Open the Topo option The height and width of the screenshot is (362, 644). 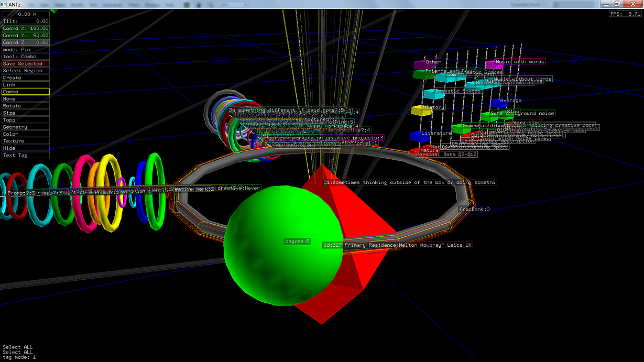(x=26, y=120)
